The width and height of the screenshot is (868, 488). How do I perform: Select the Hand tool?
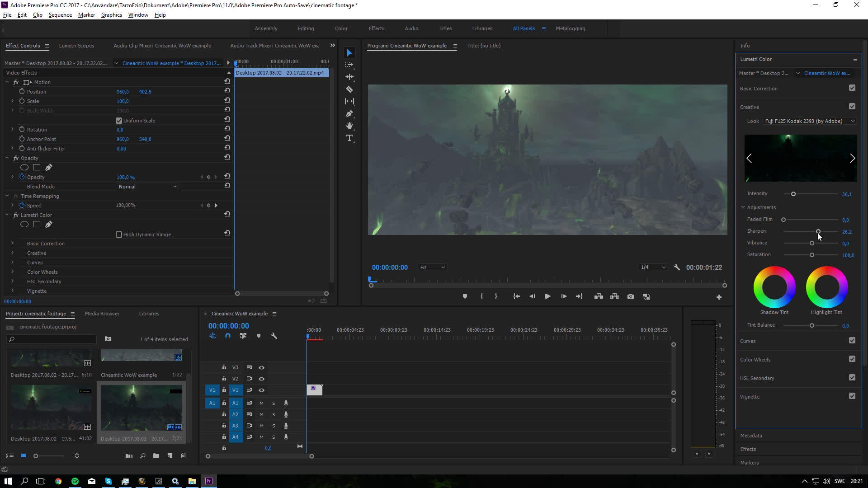point(349,126)
